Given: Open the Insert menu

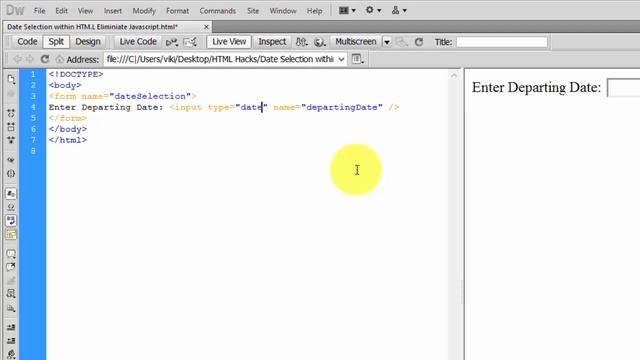Looking at the screenshot, I should tap(113, 11).
